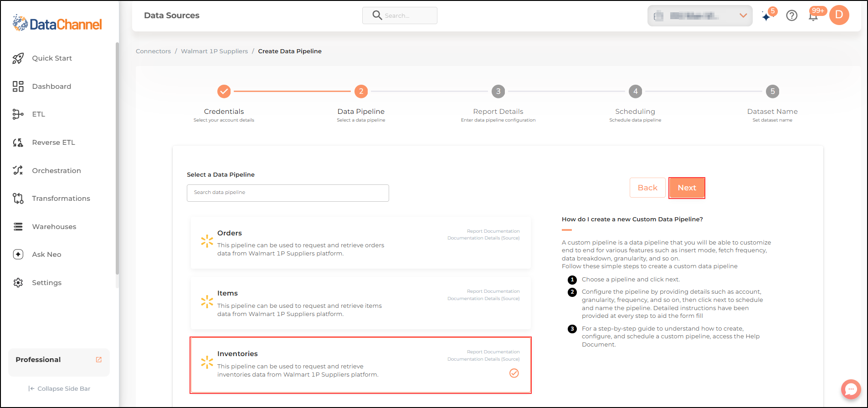868x408 pixels.
Task: Click the Next button
Action: tap(687, 188)
